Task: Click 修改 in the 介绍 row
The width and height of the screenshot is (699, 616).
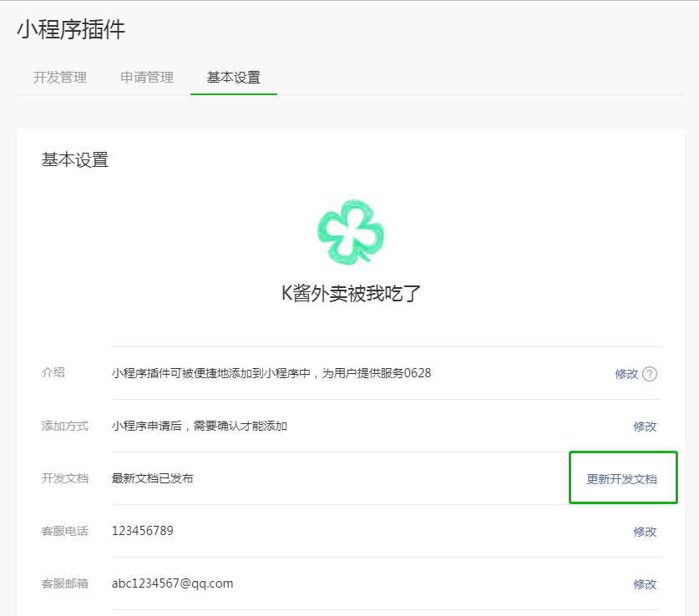Action: point(626,374)
